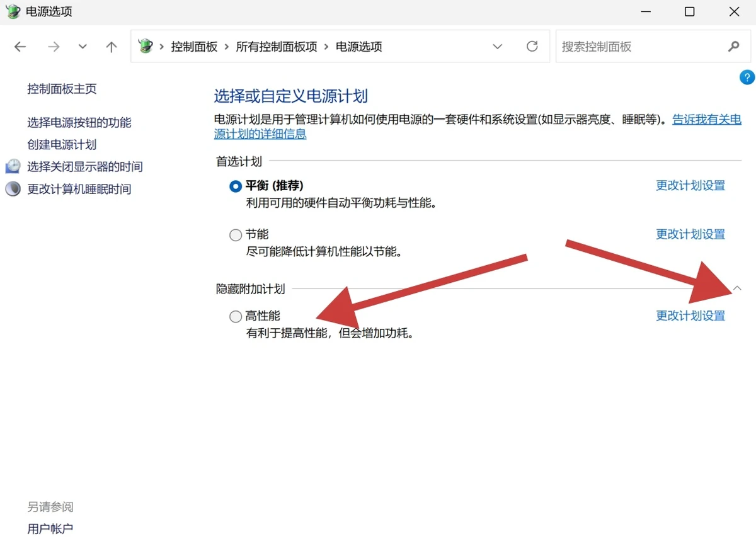Click the search magnifier icon

pos(733,47)
